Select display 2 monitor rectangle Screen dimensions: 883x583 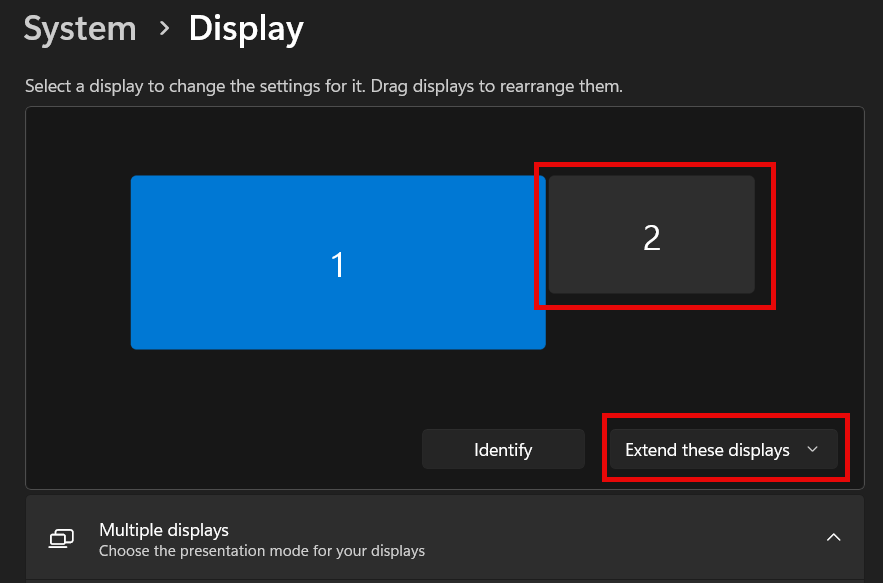coord(652,234)
